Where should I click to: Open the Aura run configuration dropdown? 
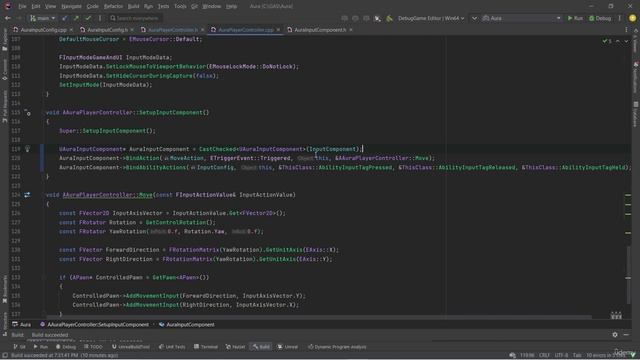[x=522, y=18]
